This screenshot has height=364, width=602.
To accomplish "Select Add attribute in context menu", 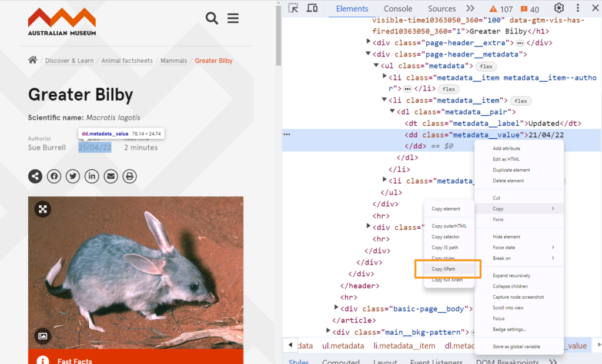I will [x=506, y=149].
